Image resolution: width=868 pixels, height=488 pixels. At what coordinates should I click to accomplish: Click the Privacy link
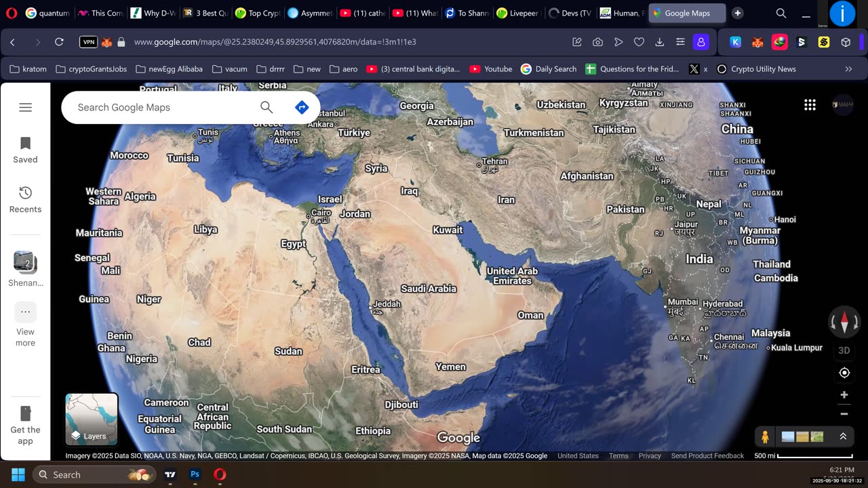click(x=650, y=455)
